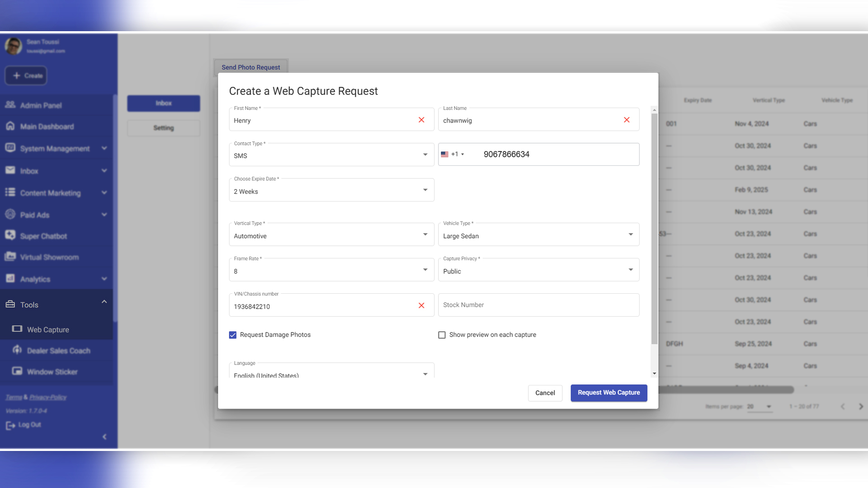
Task: Click the Stock Number input field
Action: pyautogui.click(x=538, y=305)
